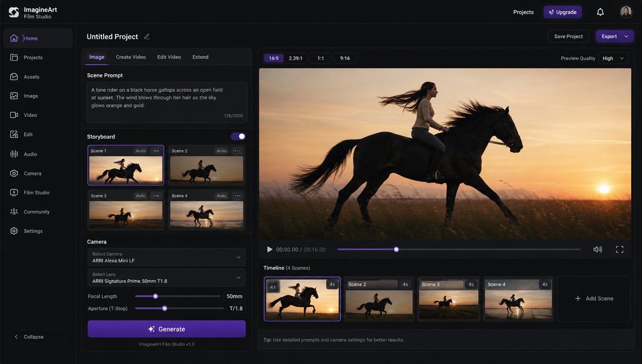Open the notifications bell

point(600,12)
